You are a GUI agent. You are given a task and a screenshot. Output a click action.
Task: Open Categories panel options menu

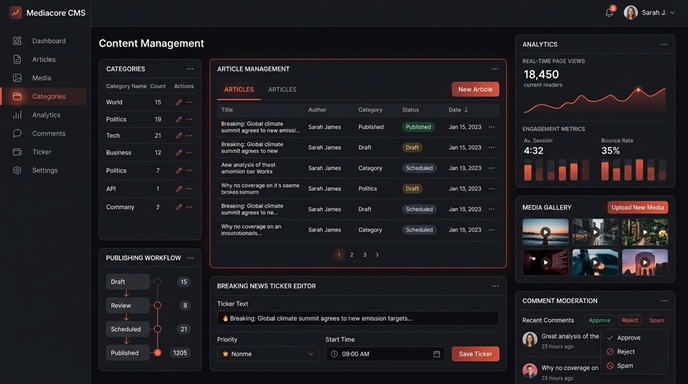190,69
